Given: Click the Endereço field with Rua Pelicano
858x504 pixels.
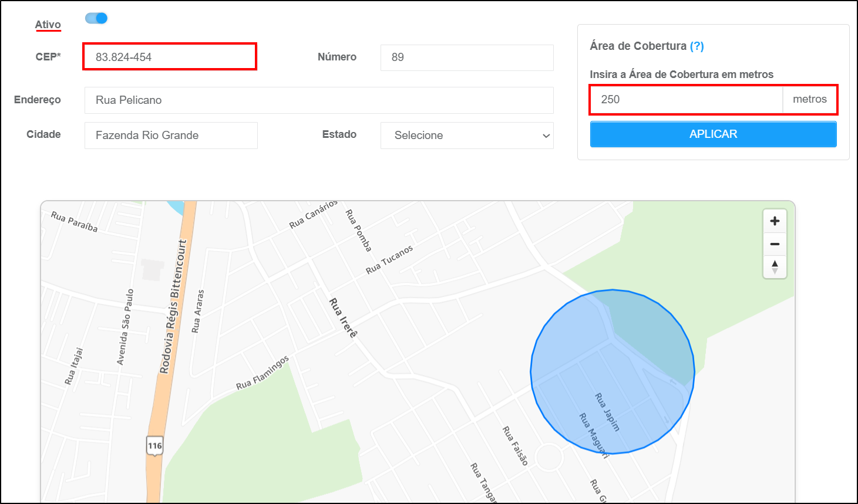Looking at the screenshot, I should tap(319, 100).
